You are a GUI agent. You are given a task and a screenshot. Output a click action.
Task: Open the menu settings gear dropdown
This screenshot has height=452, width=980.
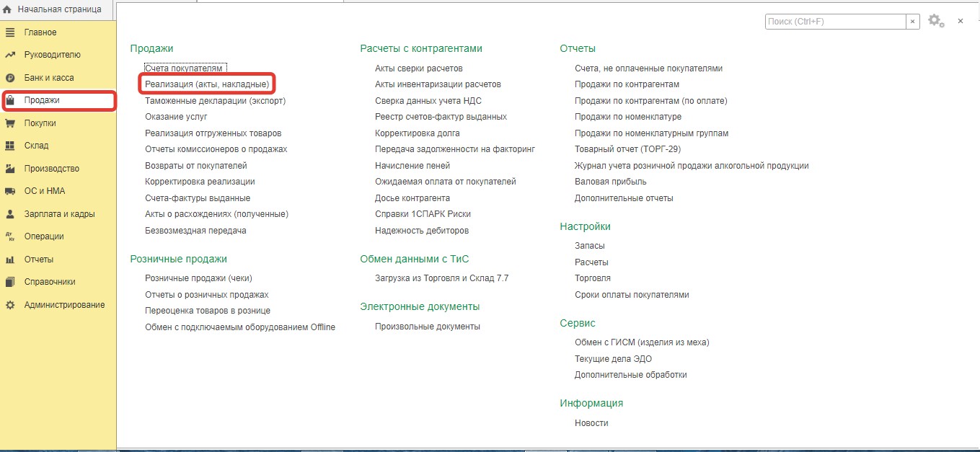936,22
